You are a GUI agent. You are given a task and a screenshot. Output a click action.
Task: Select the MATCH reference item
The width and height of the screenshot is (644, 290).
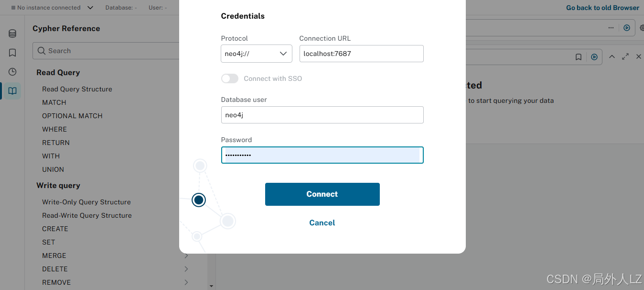coord(54,102)
